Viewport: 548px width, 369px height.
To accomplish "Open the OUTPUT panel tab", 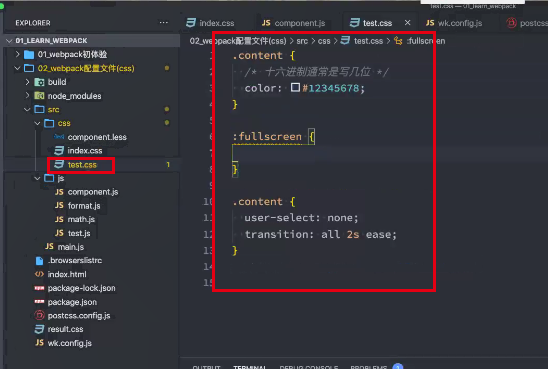I will pyautogui.click(x=206, y=367).
